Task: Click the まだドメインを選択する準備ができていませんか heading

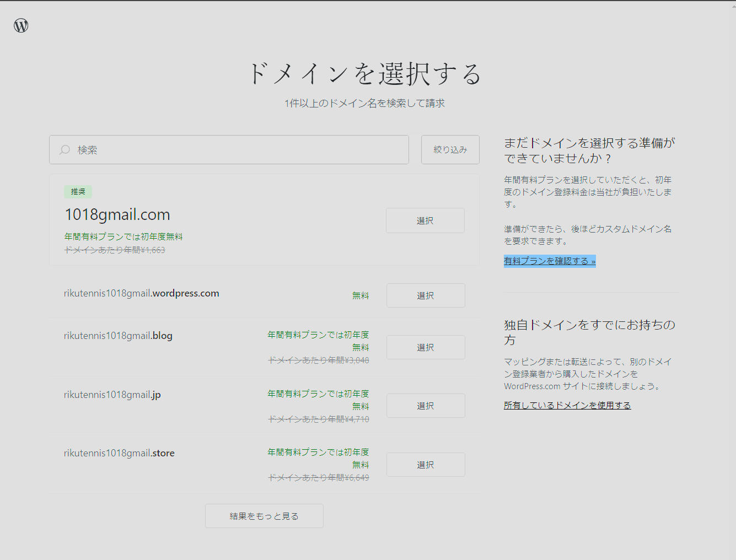Action: pyautogui.click(x=589, y=150)
